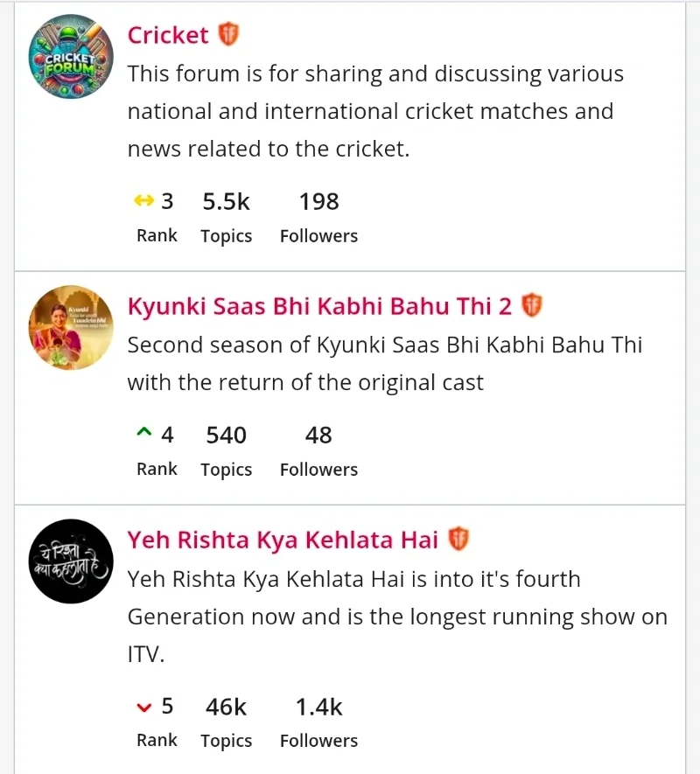Open the Yeh Rishta Kya Kehlata Hai logo
The image size is (700, 774).
(x=71, y=561)
